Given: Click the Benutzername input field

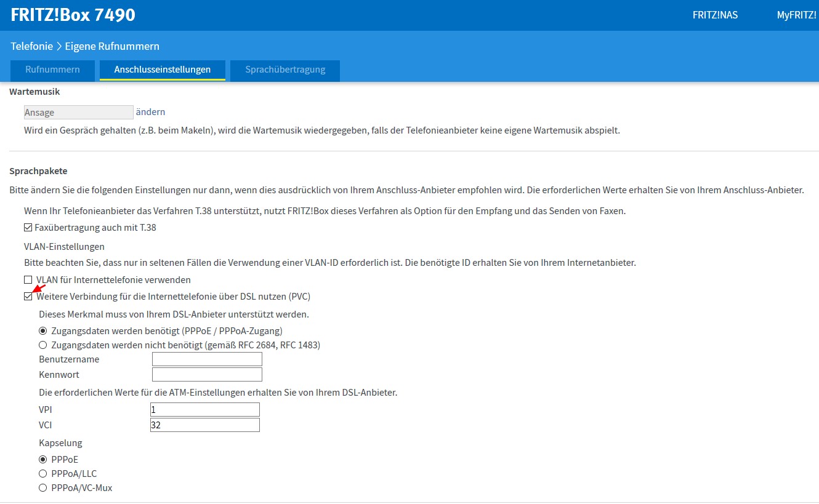Looking at the screenshot, I should click(207, 359).
